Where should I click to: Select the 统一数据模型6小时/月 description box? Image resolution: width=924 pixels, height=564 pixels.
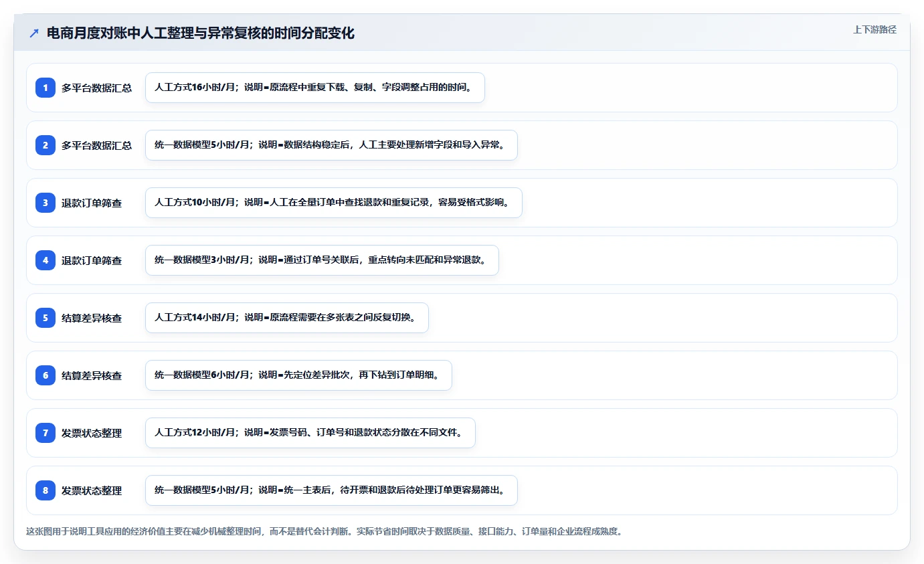click(298, 375)
